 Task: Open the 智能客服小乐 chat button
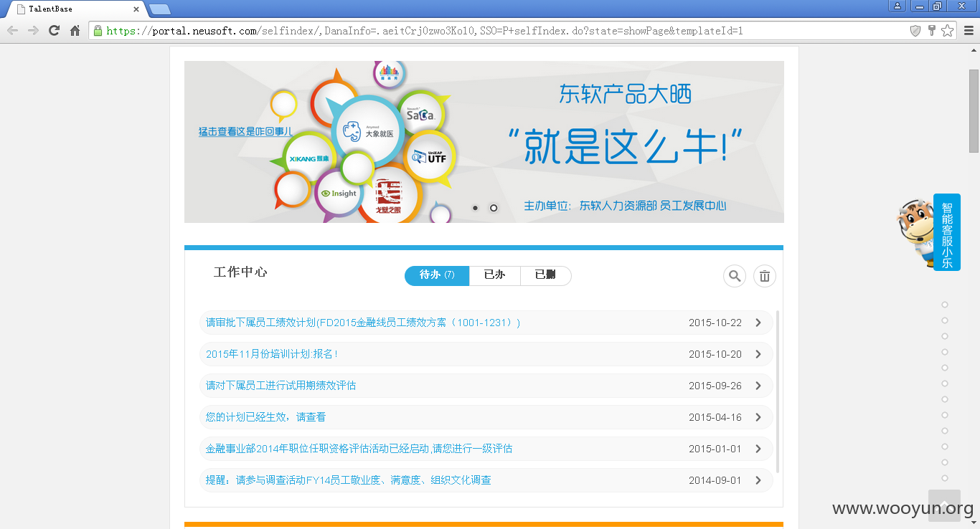947,232
